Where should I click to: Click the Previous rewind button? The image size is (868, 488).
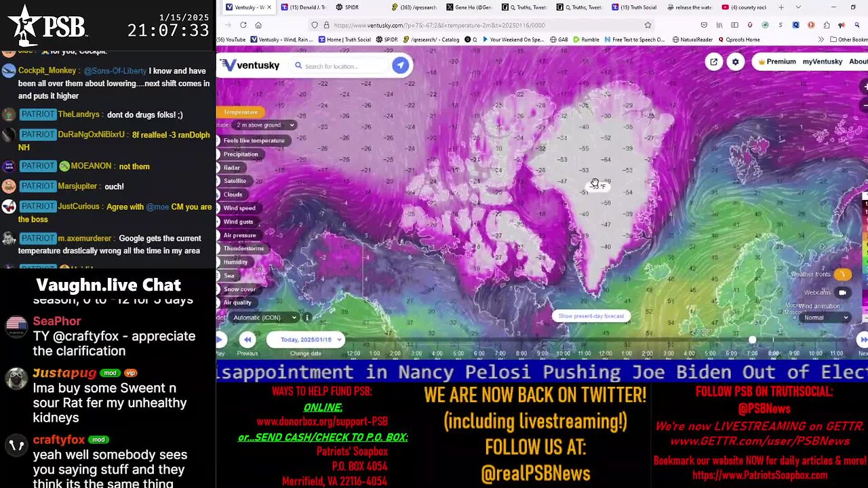(x=248, y=340)
